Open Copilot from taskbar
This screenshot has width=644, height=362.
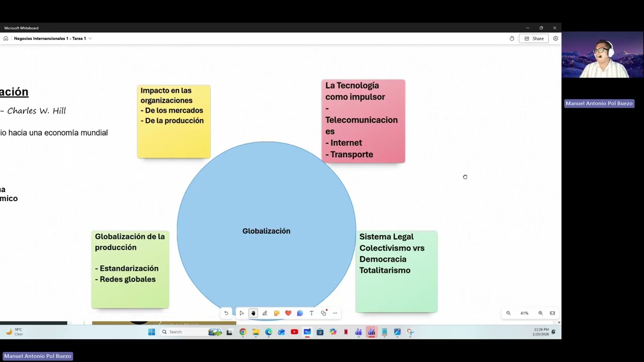333,332
